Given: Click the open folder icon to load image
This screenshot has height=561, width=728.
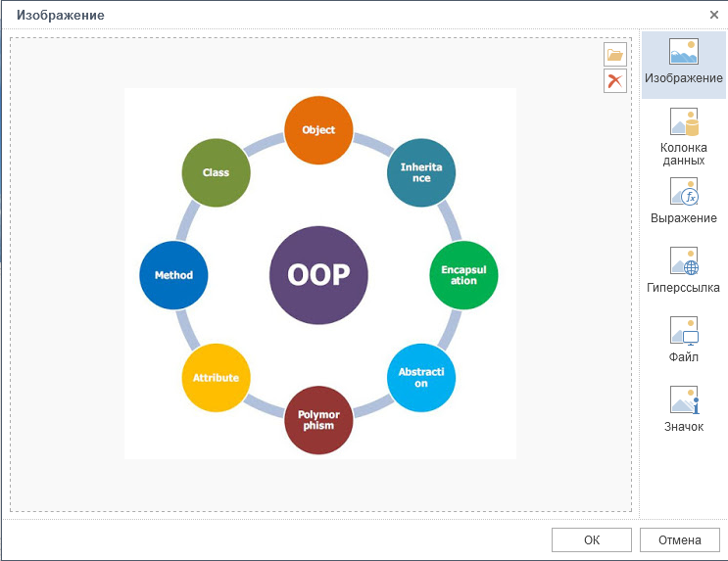Looking at the screenshot, I should tap(615, 55).
